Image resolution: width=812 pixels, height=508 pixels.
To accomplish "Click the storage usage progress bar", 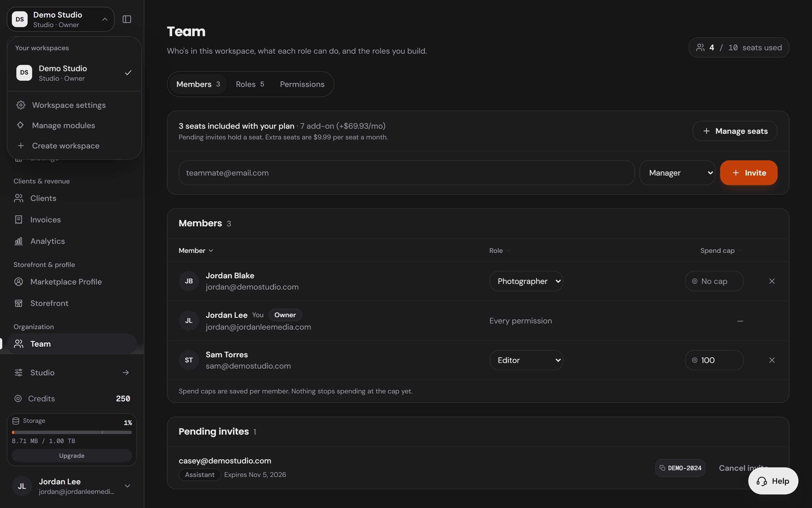I will point(72,432).
